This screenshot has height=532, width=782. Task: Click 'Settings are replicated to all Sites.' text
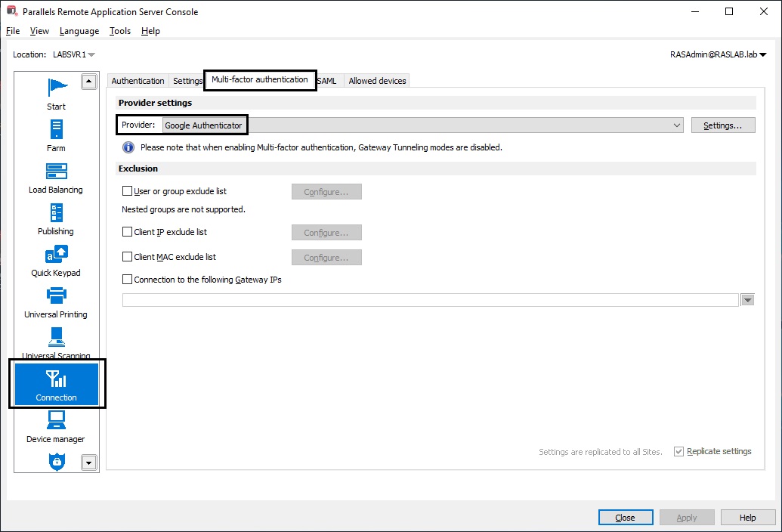(601, 452)
